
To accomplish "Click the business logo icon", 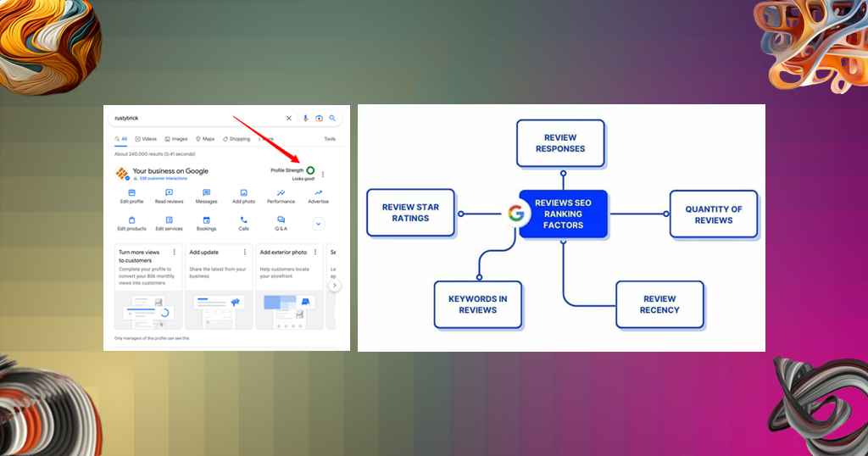I will 122,173.
